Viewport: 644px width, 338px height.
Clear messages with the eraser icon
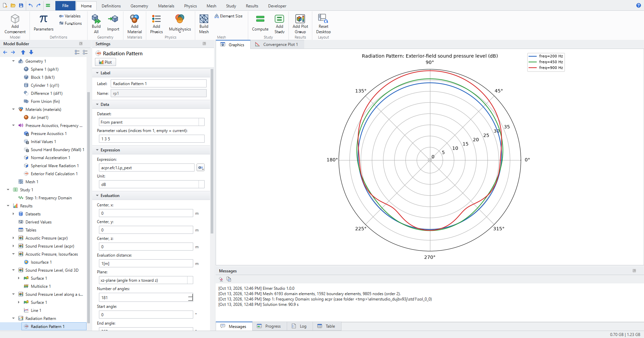(x=221, y=279)
